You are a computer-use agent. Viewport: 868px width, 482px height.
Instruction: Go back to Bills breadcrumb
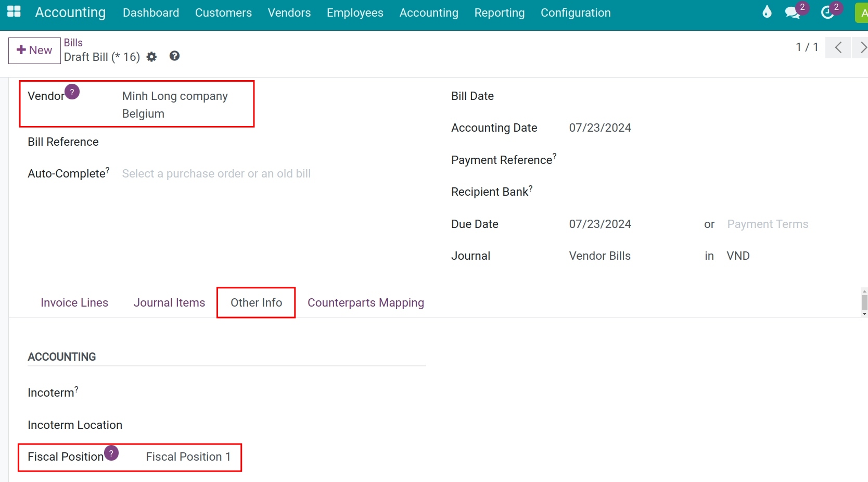(73, 43)
